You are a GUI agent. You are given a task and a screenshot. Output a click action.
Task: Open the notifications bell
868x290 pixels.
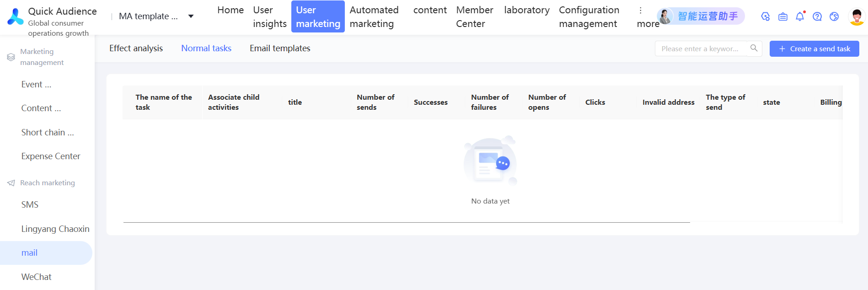(x=800, y=16)
